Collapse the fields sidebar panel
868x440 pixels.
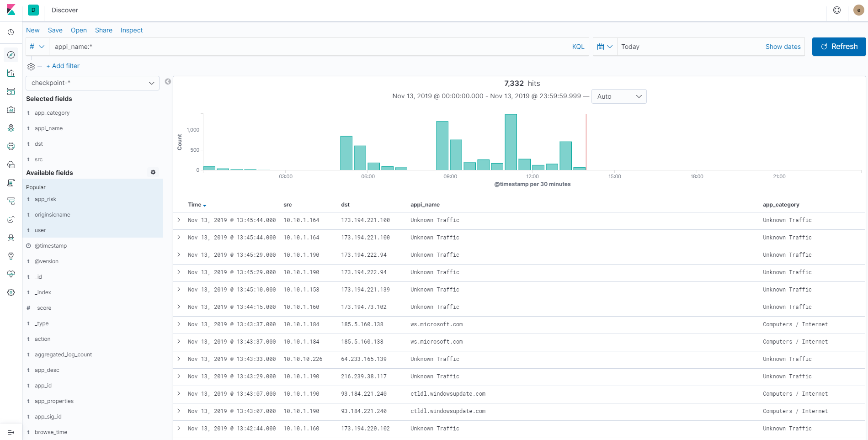tap(168, 81)
